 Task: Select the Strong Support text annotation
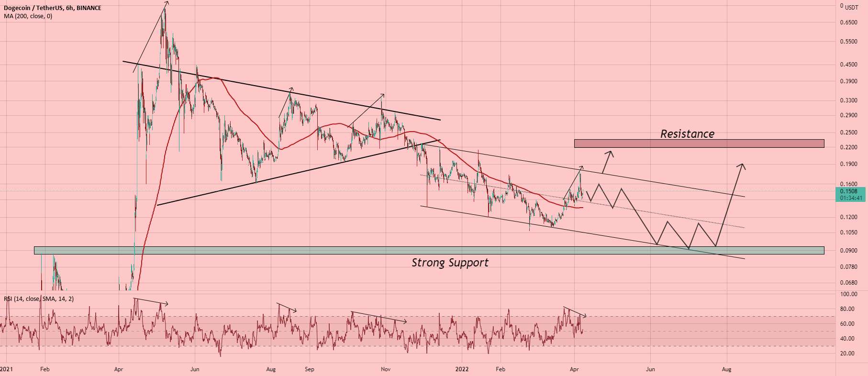pos(450,263)
